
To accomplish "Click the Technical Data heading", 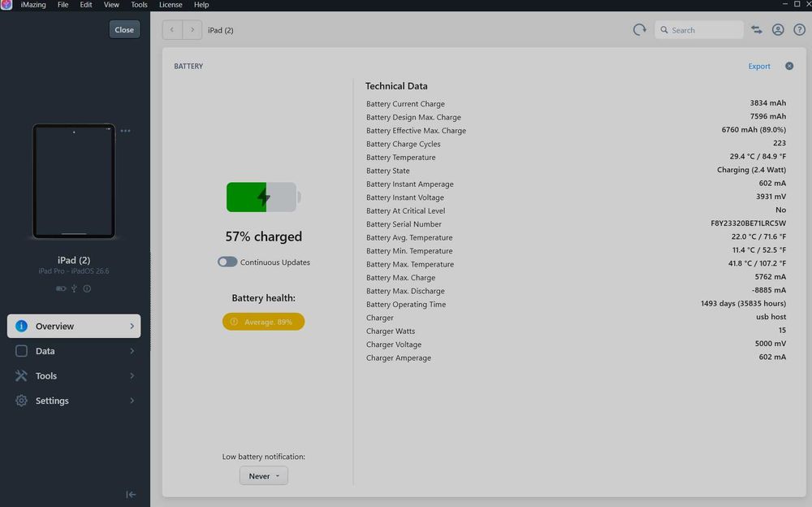I will [x=396, y=86].
